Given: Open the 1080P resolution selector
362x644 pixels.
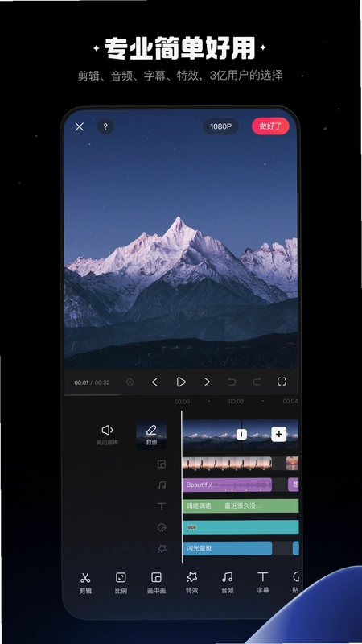Looking at the screenshot, I should tap(220, 126).
